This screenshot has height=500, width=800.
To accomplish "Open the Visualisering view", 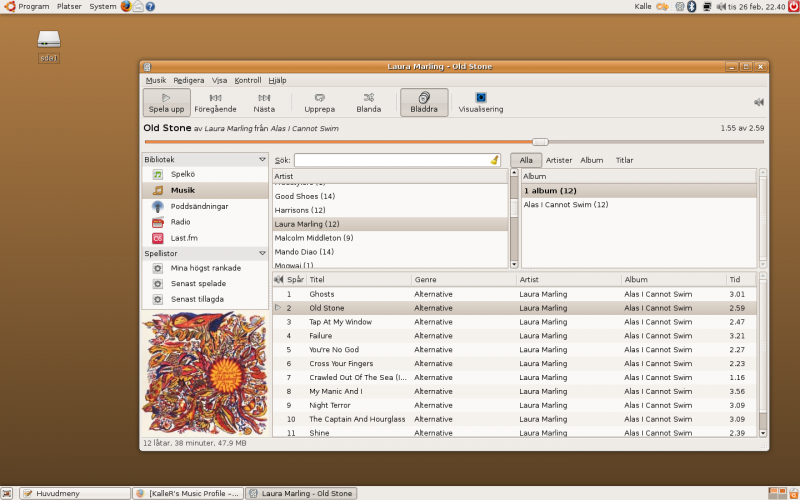I will click(480, 102).
